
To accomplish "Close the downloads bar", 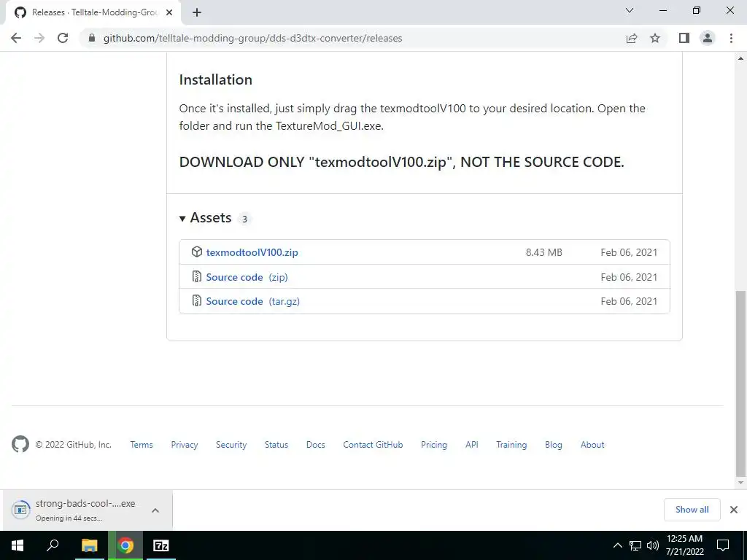I will 734,510.
